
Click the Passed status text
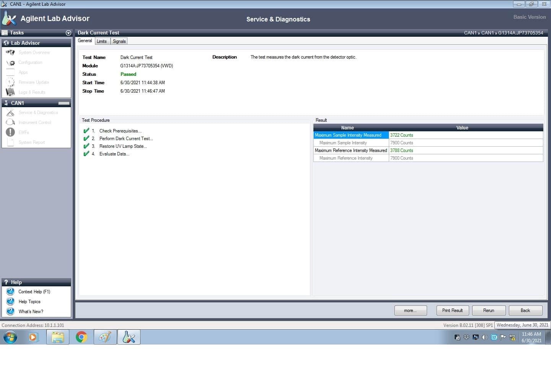point(128,74)
